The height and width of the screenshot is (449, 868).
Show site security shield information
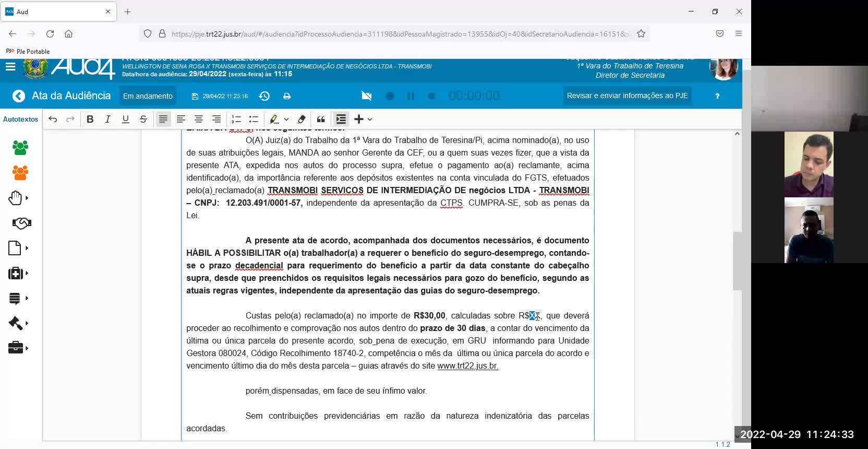[x=148, y=33]
